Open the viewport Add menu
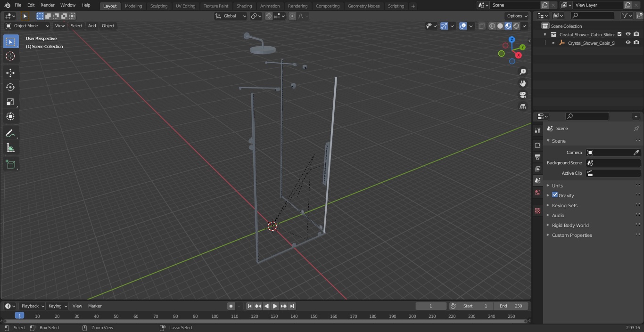Screen dimensions: 644x332 pos(92,26)
